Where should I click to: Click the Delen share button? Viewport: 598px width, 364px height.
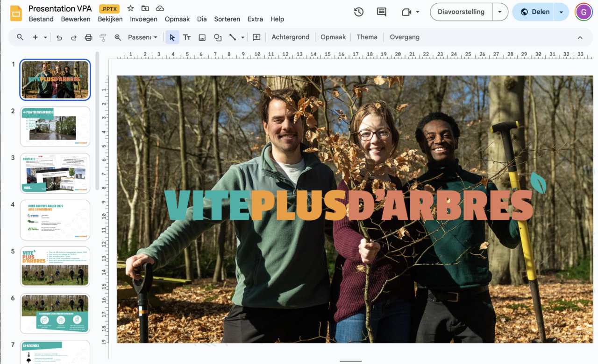(x=535, y=12)
